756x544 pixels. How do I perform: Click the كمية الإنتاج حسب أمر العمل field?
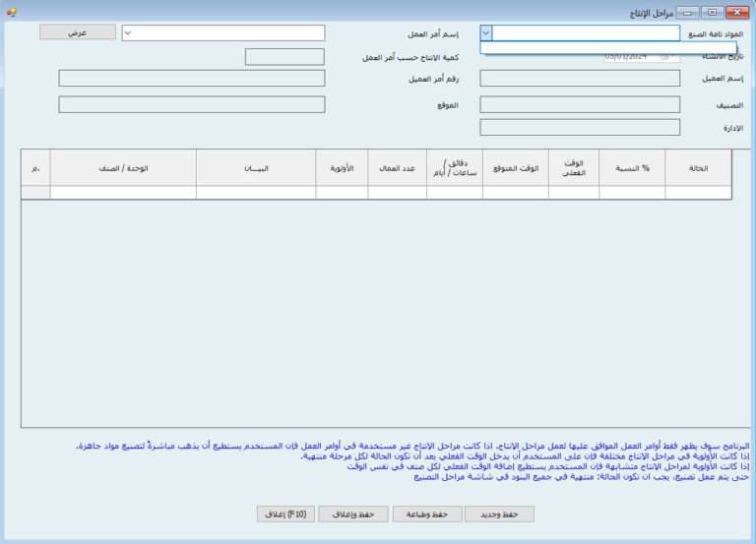[x=284, y=57]
